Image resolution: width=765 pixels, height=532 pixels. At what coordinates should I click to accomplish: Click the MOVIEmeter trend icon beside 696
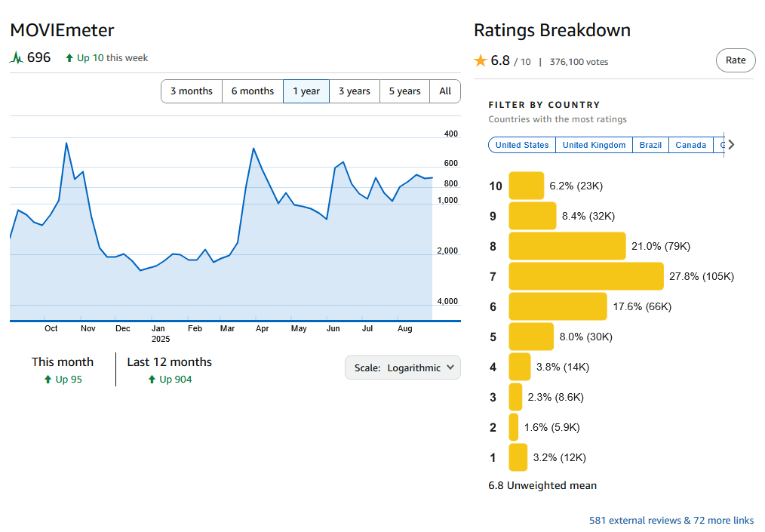point(17,57)
